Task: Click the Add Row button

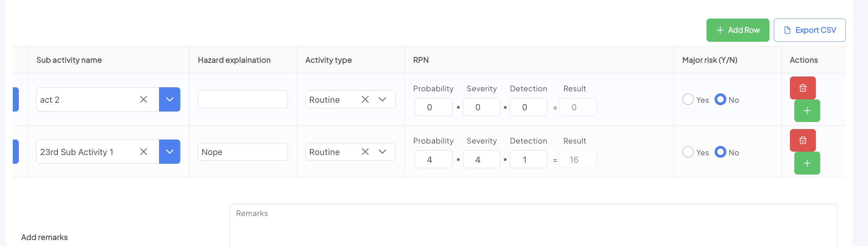Action: 737,30
